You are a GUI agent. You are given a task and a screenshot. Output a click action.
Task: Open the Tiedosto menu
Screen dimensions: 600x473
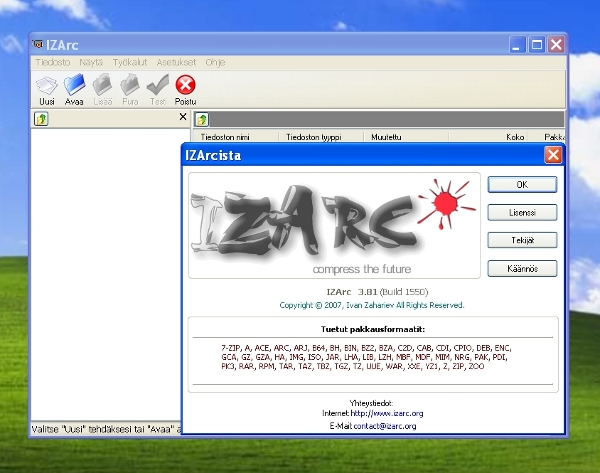click(53, 62)
